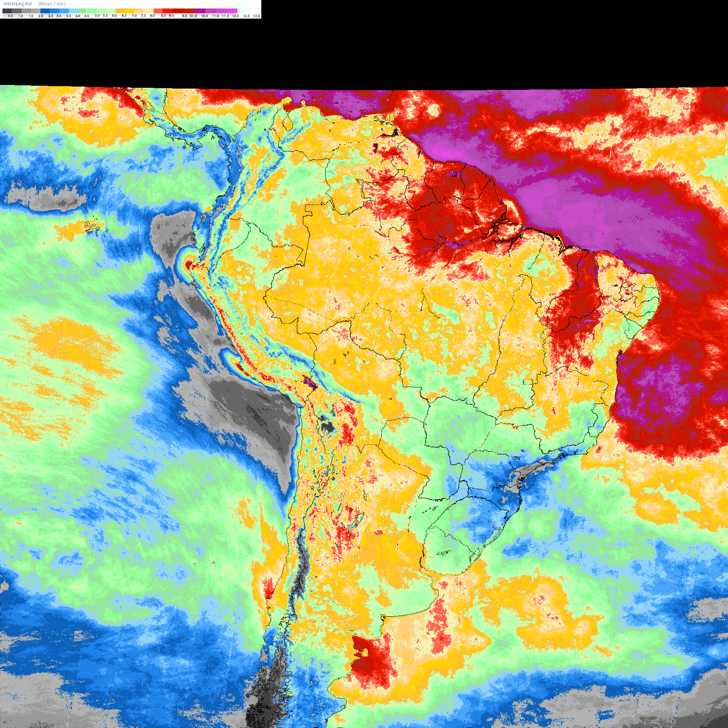Click the 13.0 legend value
Viewport: 728px width, 728px height.
[256, 16]
